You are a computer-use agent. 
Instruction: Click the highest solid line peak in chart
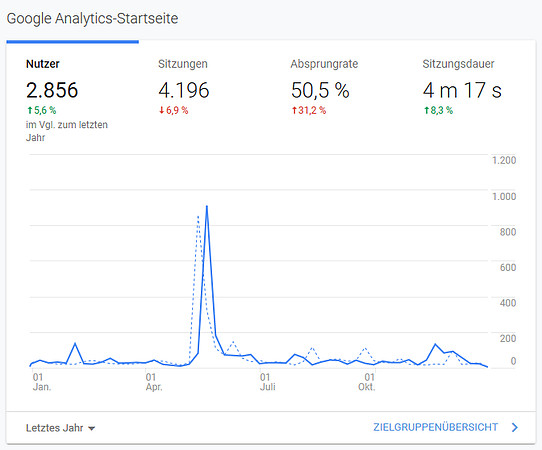pos(207,207)
